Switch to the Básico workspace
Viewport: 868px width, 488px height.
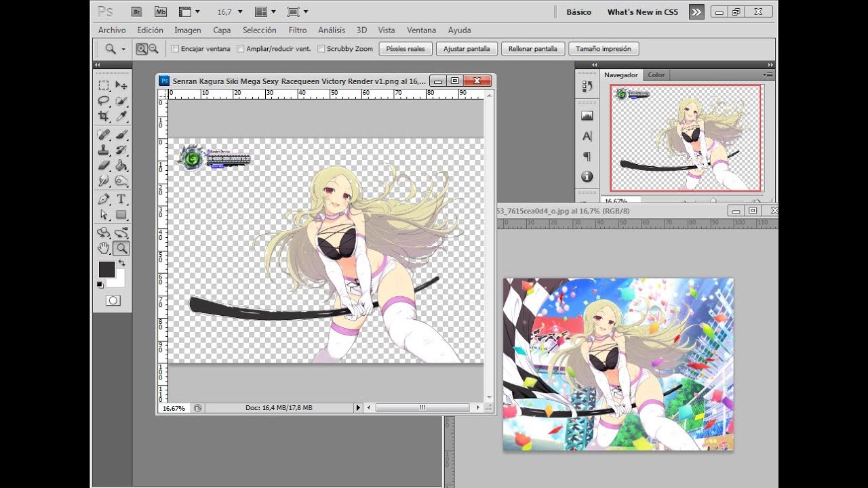(x=578, y=12)
